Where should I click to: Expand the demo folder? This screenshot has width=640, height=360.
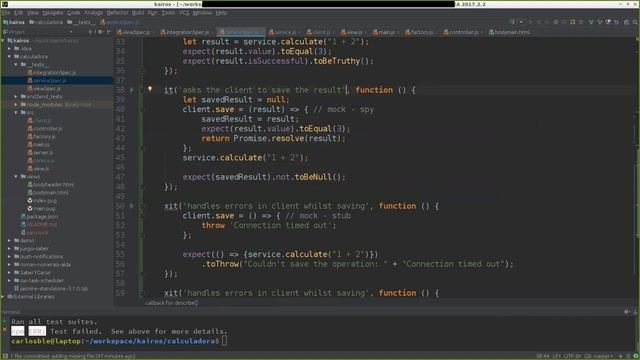tap(10, 241)
